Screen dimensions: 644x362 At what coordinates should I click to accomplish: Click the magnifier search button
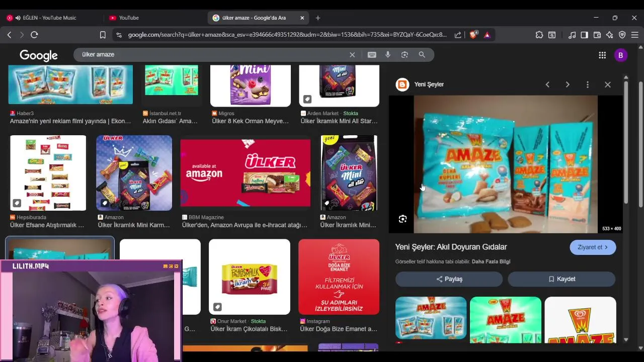pyautogui.click(x=422, y=54)
